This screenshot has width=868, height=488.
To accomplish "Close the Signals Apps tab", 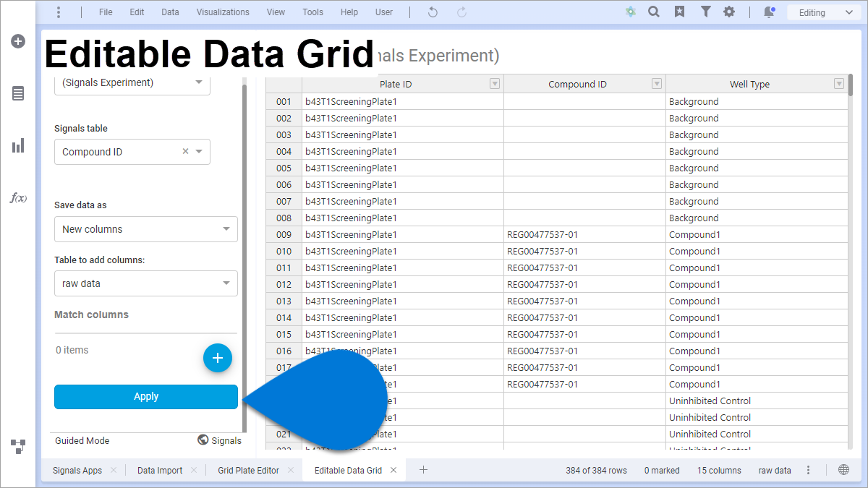I will point(114,471).
